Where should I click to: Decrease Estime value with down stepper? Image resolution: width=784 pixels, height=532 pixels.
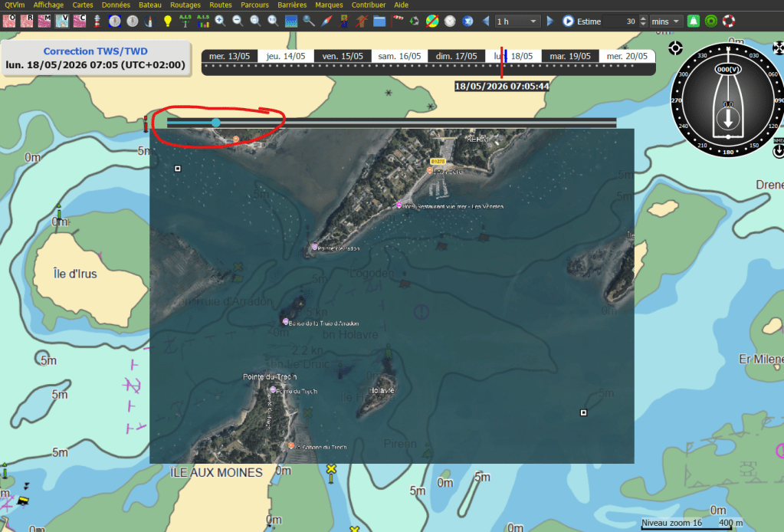[643, 25]
